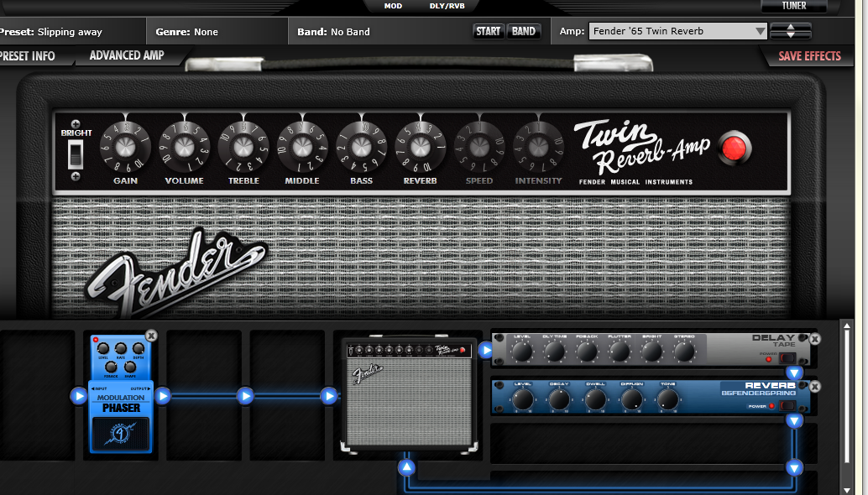Open the Amp model dropdown
Viewport: 868px width, 495px height.
coord(678,31)
